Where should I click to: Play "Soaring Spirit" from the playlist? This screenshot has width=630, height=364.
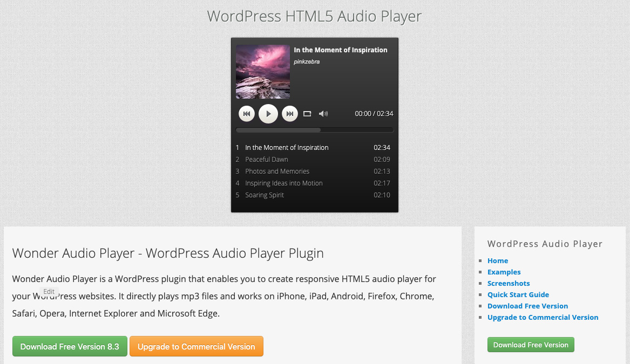[265, 195]
